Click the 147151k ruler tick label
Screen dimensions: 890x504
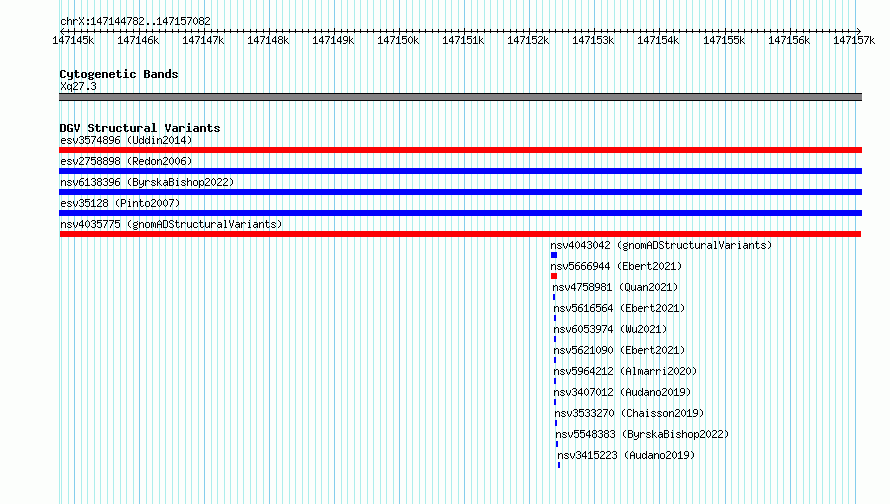[x=463, y=40]
